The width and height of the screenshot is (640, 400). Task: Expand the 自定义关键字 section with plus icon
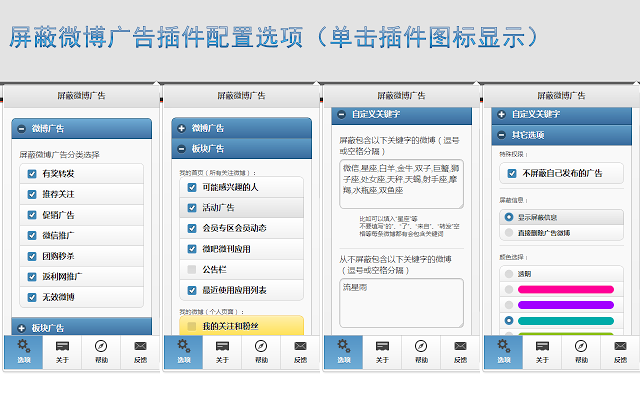502,115
